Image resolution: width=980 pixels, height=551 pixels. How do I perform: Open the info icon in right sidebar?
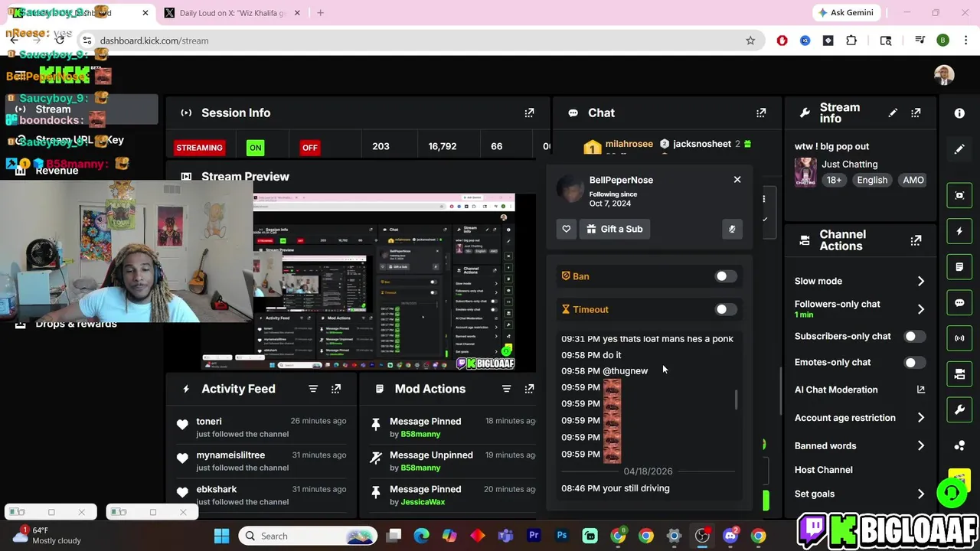959,113
